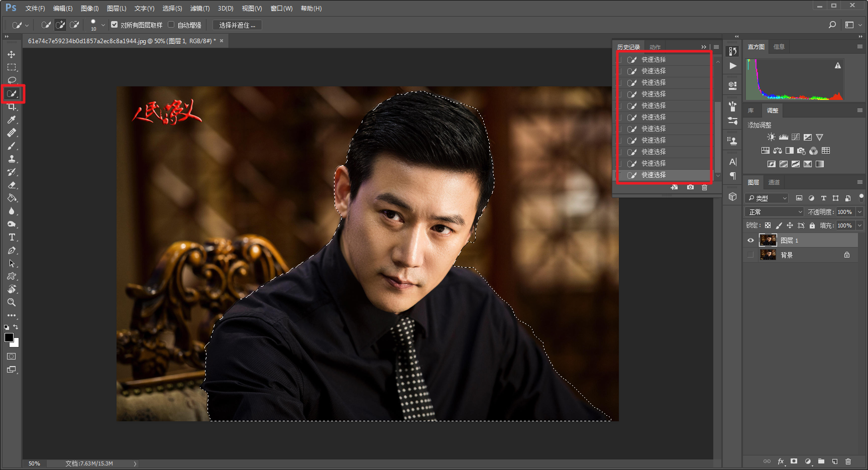This screenshot has width=868, height=470.
Task: Create new layer icon in Layers panel
Action: 835,461
